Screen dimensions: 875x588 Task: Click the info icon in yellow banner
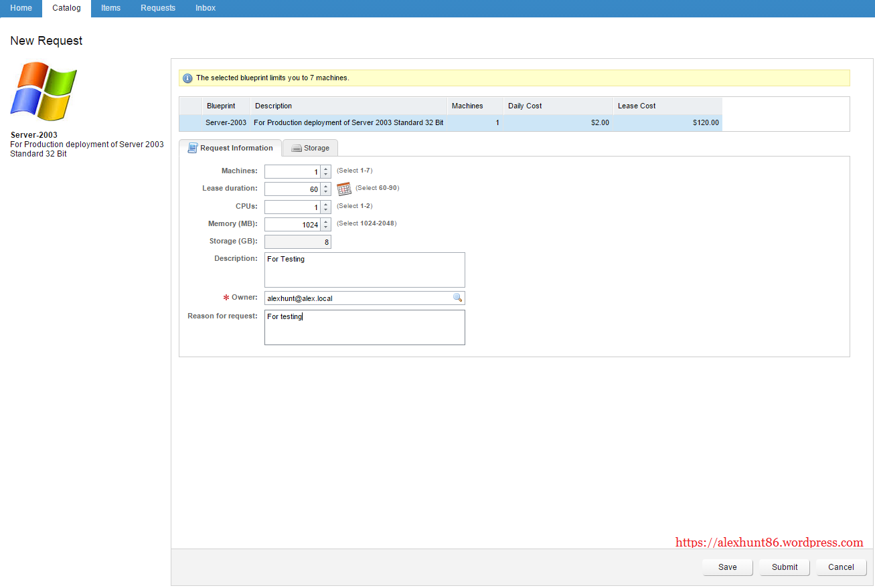(187, 78)
